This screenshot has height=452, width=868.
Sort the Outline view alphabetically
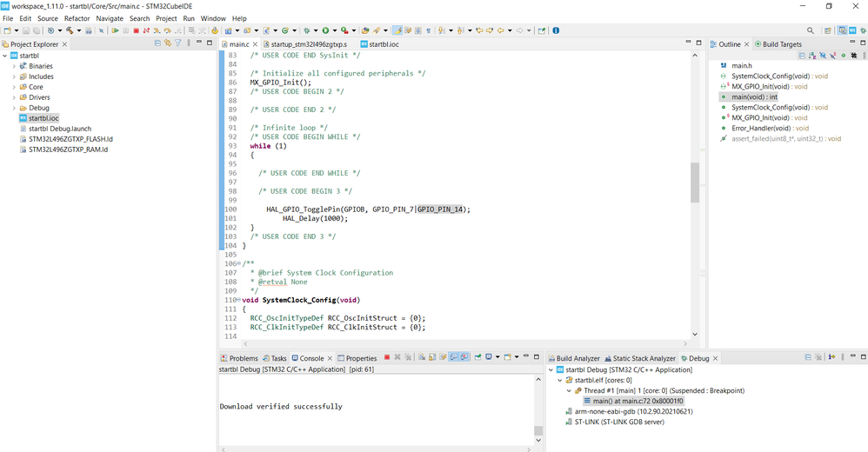(812, 56)
